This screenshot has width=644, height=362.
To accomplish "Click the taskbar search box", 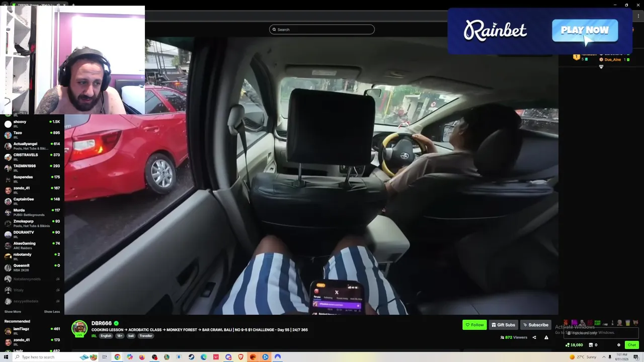I will 55,357.
